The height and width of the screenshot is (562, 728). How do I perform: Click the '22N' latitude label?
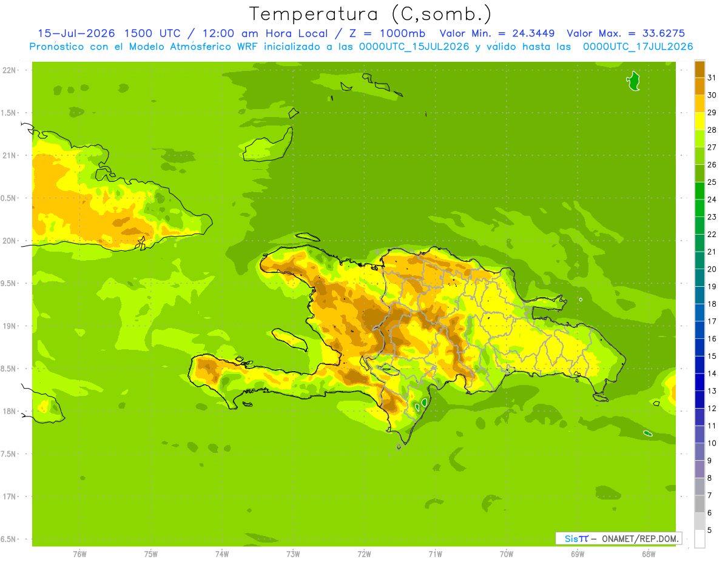(x=10, y=70)
